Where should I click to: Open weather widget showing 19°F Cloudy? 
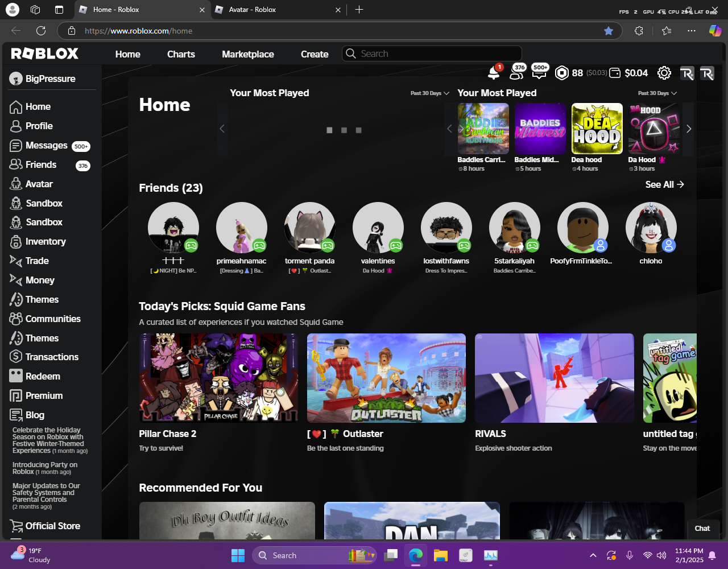click(31, 555)
